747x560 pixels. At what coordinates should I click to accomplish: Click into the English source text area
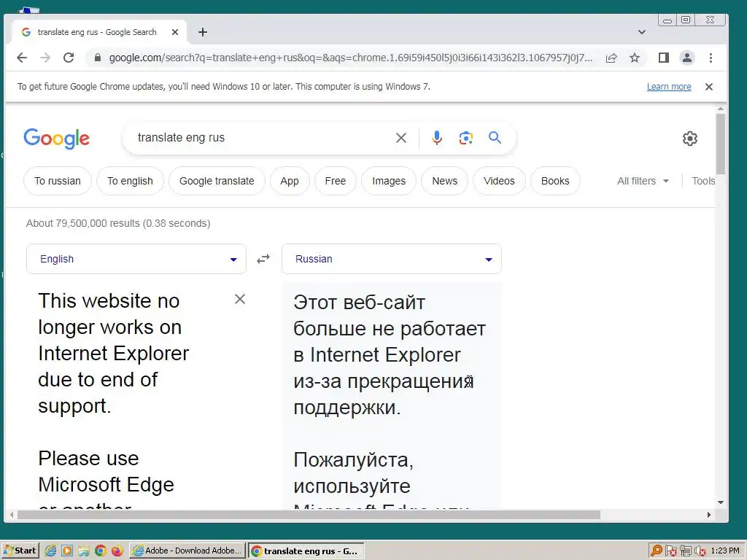coord(128,397)
